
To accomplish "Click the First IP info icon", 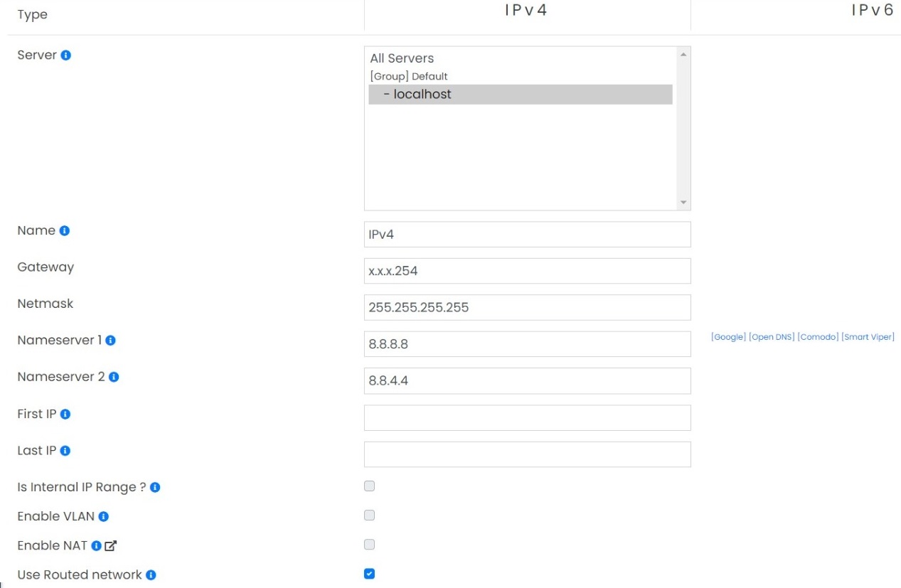I will pyautogui.click(x=64, y=413).
